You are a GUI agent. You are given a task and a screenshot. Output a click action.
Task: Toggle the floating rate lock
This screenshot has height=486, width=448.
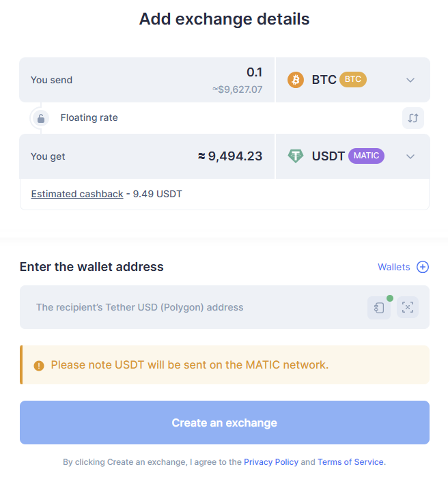[41, 118]
